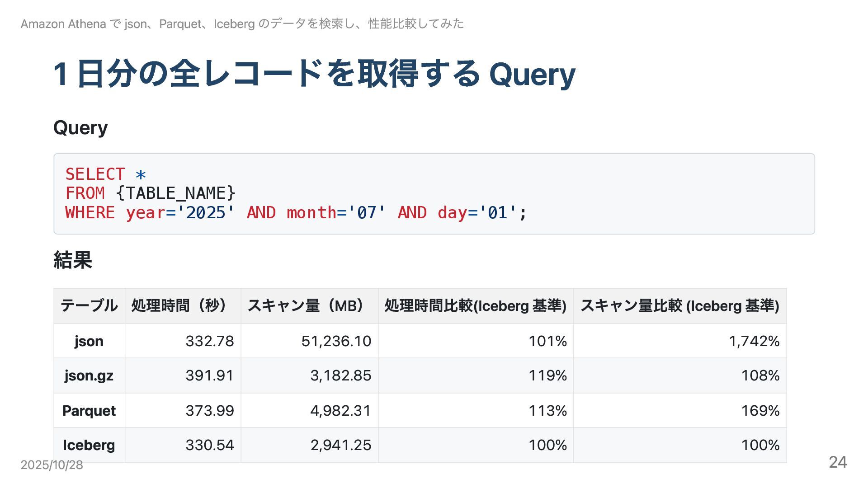Click the year='2025' condition in the query
The height and width of the screenshot is (488, 868).
click(180, 212)
